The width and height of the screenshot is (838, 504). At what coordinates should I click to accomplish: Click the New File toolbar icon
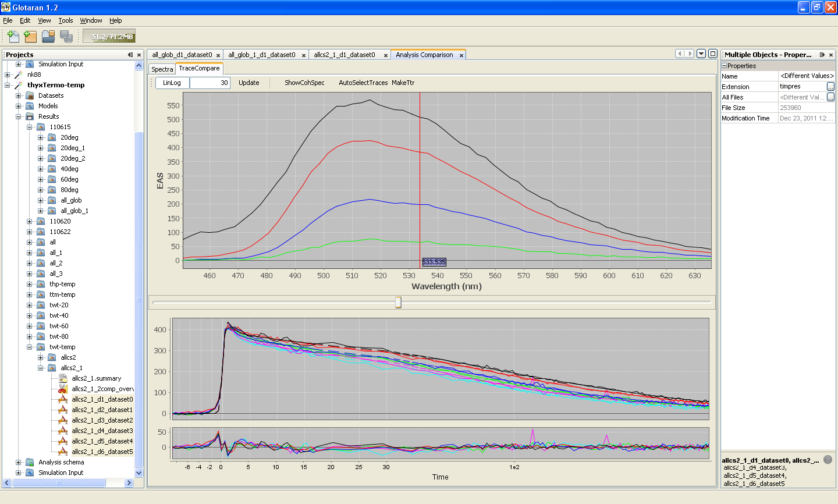coord(13,36)
